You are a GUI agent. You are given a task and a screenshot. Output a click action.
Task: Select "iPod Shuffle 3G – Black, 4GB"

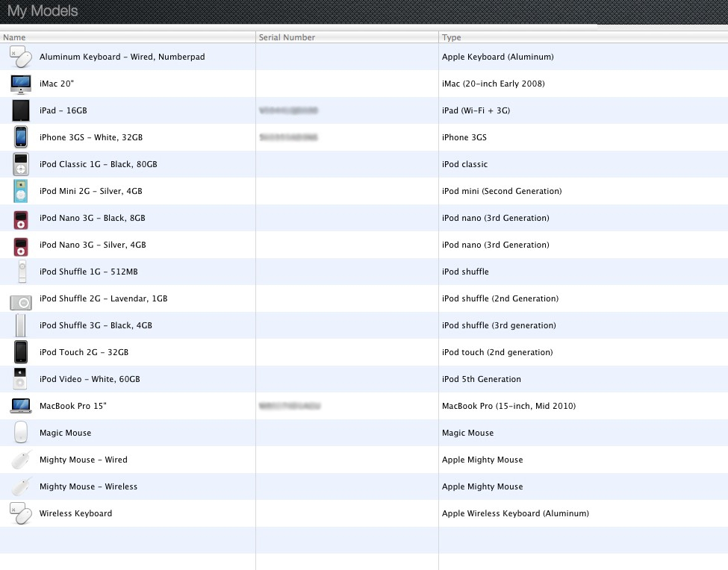[96, 325]
